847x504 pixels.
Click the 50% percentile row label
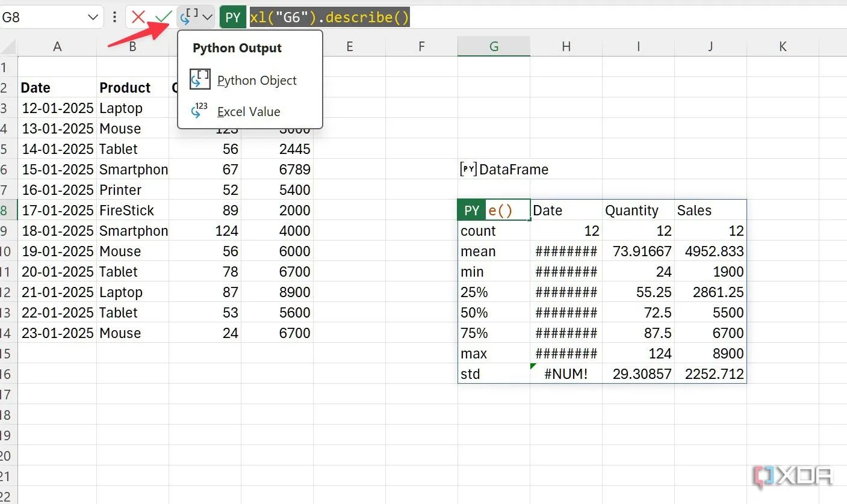(494, 312)
